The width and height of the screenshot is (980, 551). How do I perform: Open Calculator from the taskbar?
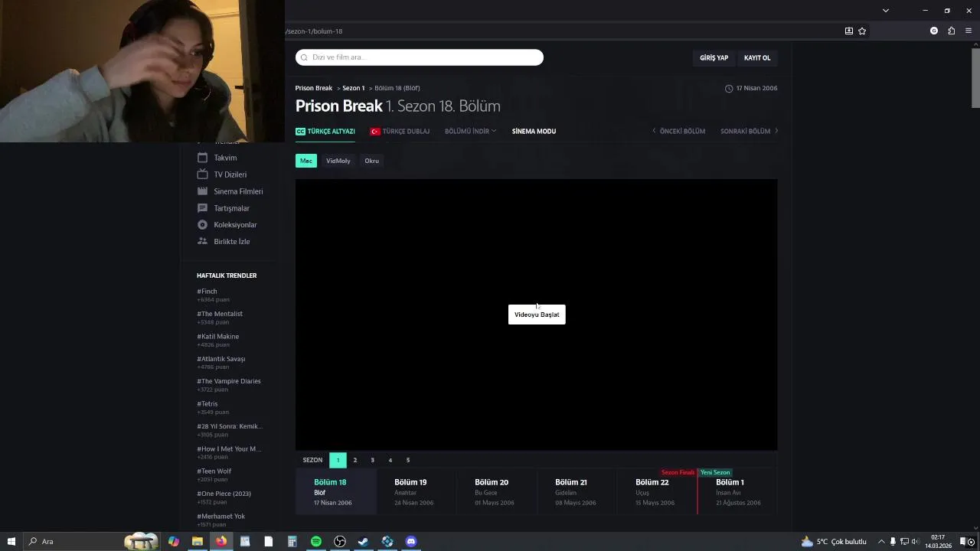pyautogui.click(x=292, y=542)
